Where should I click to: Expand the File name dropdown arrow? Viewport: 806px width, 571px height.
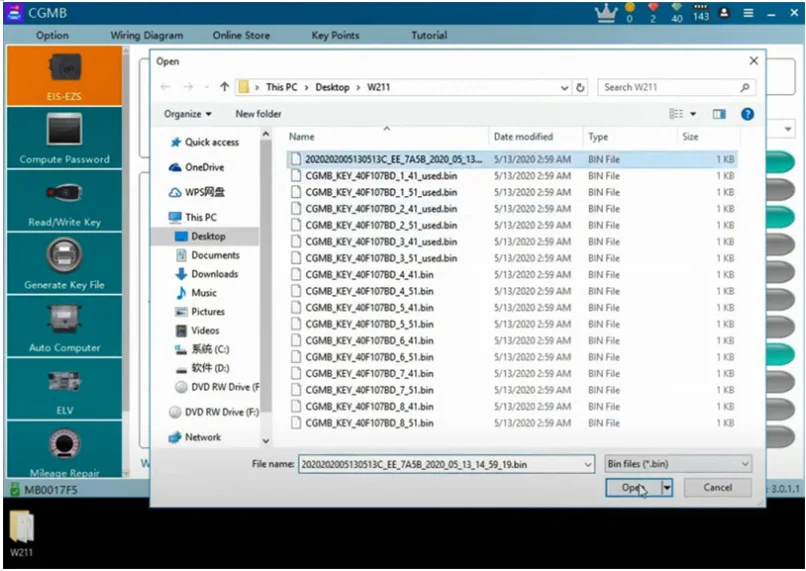(x=588, y=465)
